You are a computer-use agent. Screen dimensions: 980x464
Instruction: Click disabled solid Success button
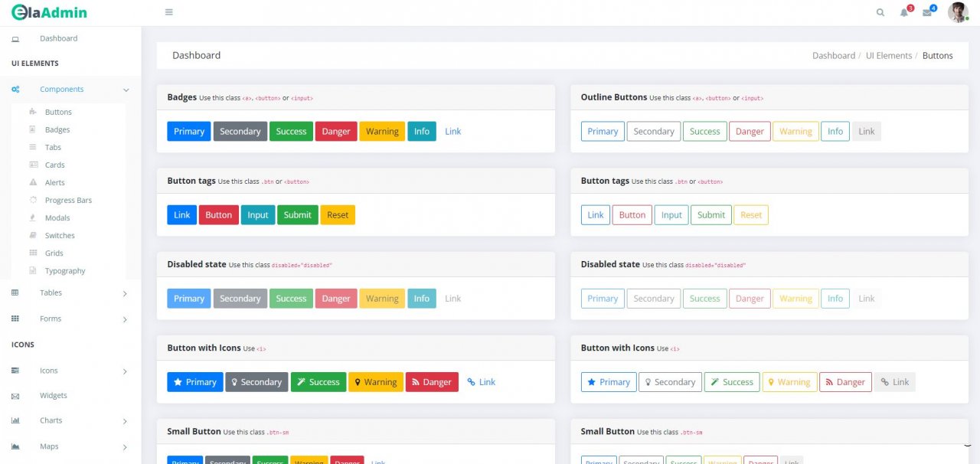coord(291,298)
